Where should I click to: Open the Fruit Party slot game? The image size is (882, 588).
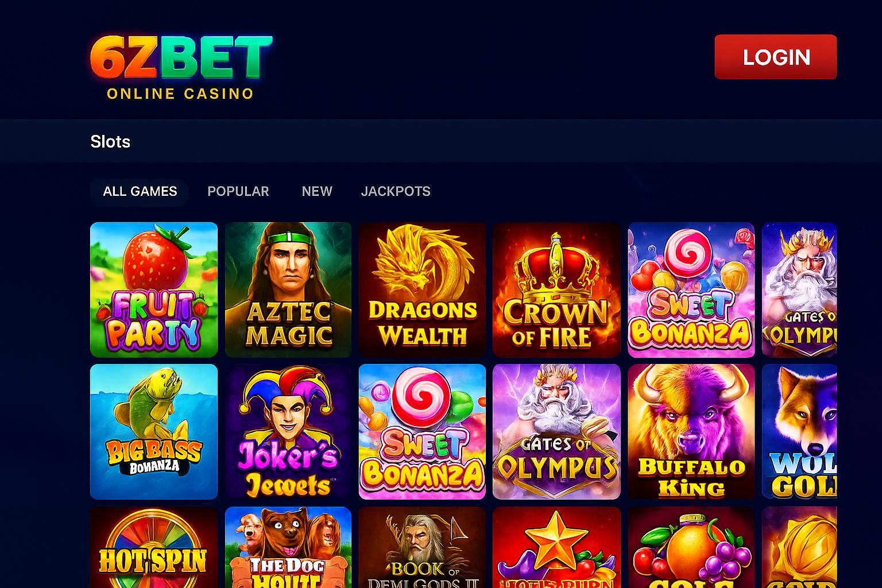[x=154, y=289]
